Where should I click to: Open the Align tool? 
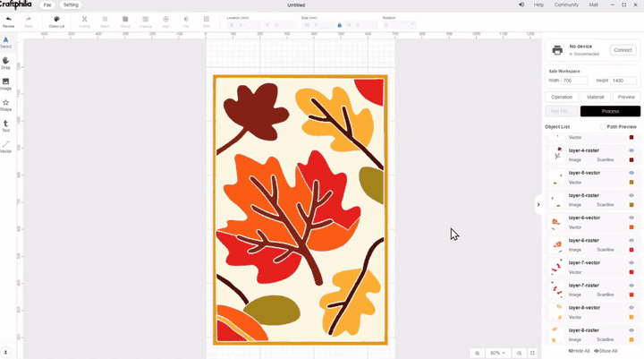click(x=165, y=20)
